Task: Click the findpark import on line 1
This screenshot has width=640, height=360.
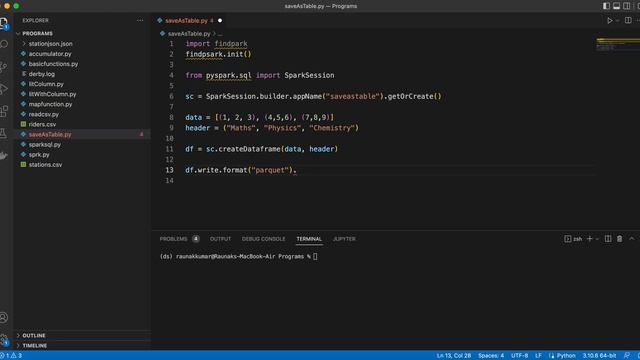Action: click(x=231, y=44)
